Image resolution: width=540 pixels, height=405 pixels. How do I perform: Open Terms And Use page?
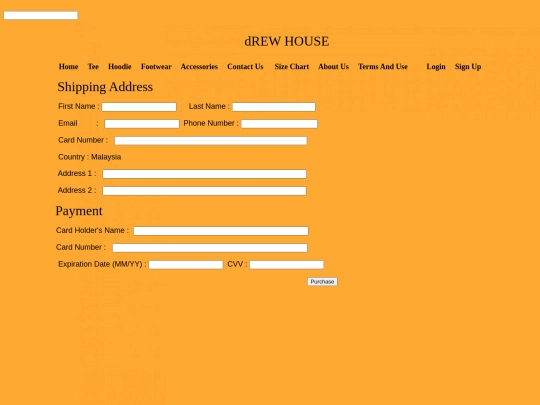[x=383, y=66]
